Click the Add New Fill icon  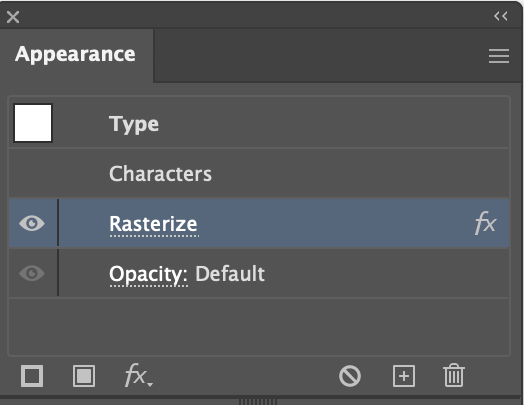click(84, 376)
